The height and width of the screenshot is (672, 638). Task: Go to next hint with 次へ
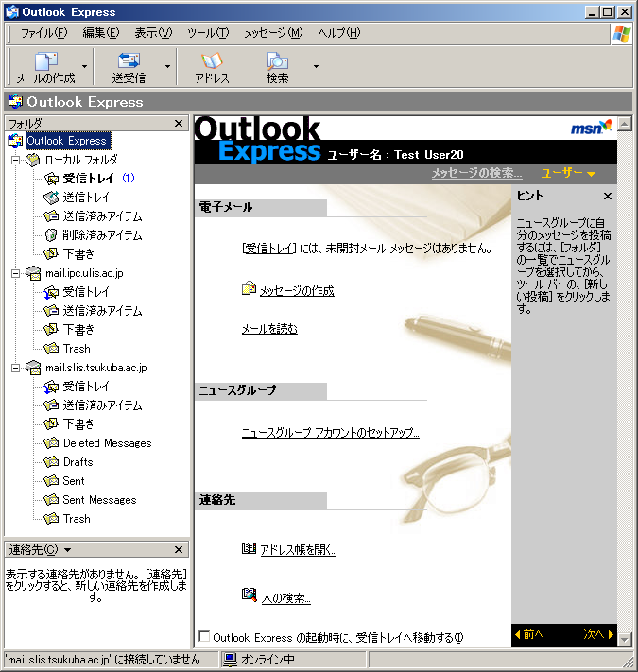(598, 634)
